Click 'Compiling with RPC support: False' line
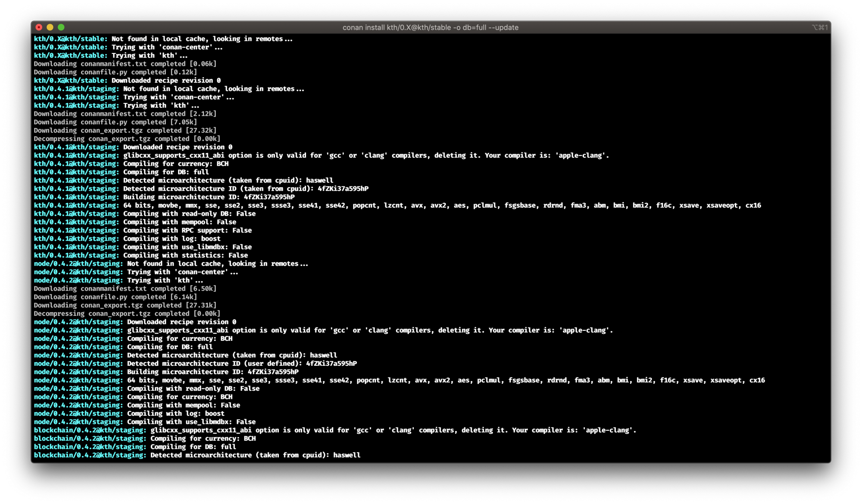The image size is (862, 504). [x=143, y=230]
